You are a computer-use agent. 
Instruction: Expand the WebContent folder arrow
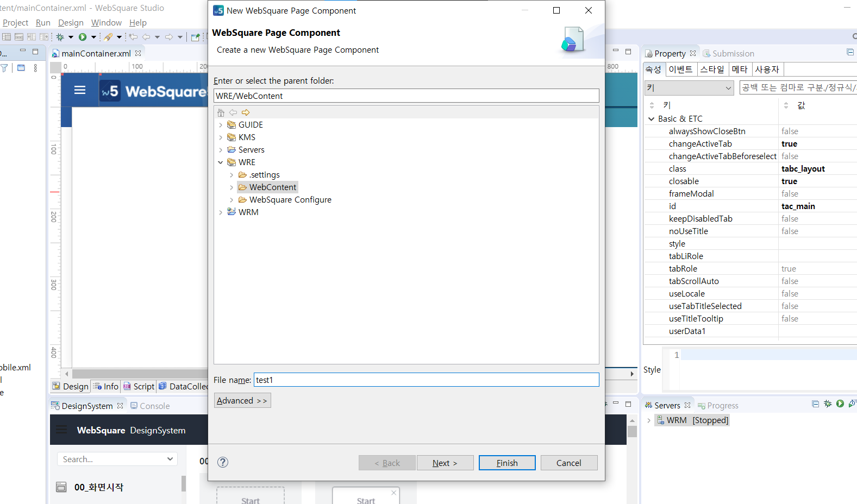(232, 187)
